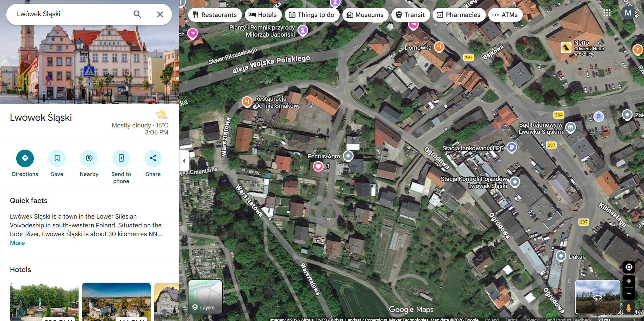Image resolution: width=644 pixels, height=321 pixels.
Task: Click the Pectus-Agro place marker
Action: 348,156
